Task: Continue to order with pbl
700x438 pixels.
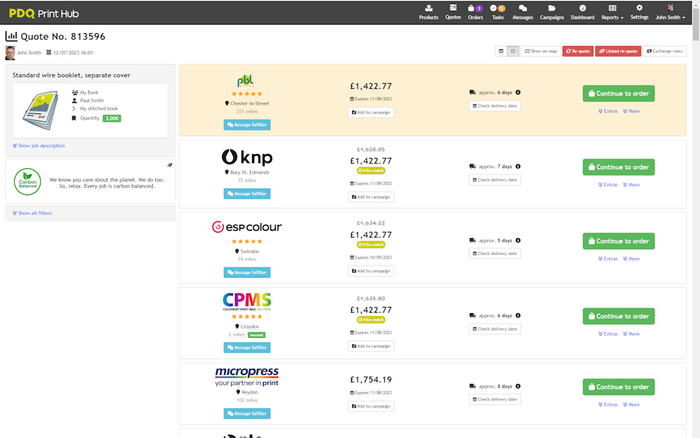Action: 618,93
